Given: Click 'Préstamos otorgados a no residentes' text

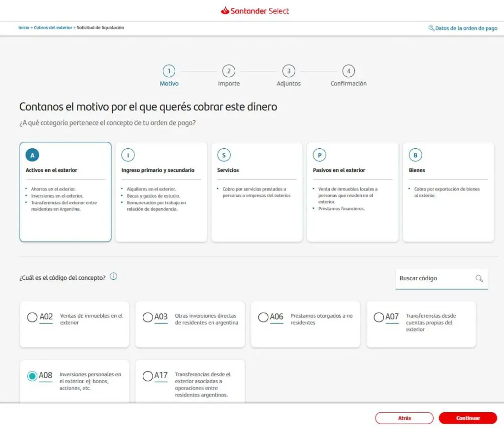Looking at the screenshot, I should (x=321, y=319).
